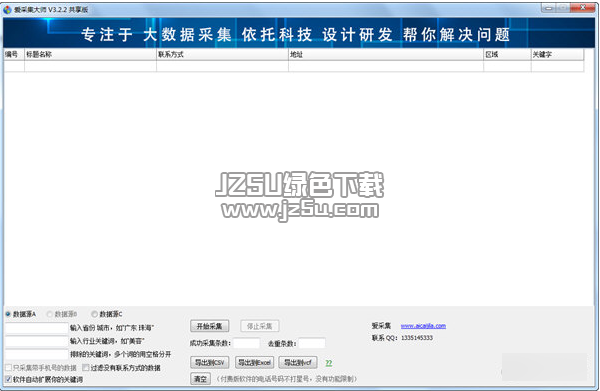The image size is (600, 391).
Task: Maximize the 爱采集大师 window
Action: point(563,8)
